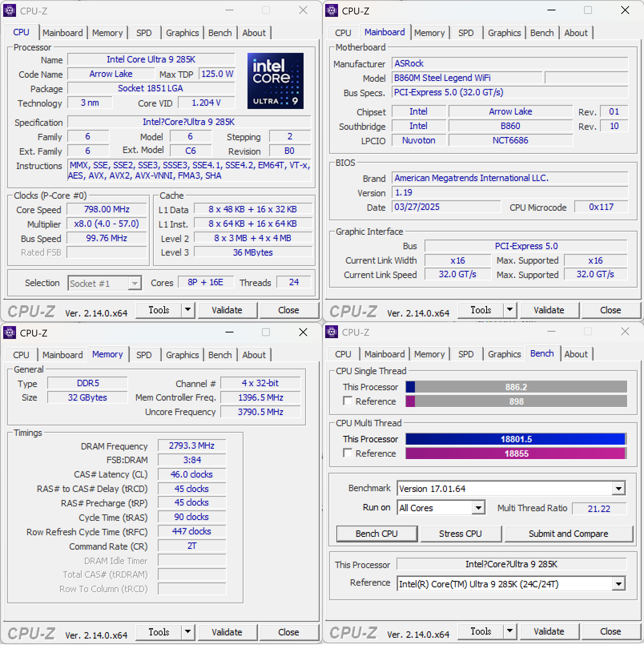Click the Intel Core Ultra 9 logo image

click(x=275, y=81)
